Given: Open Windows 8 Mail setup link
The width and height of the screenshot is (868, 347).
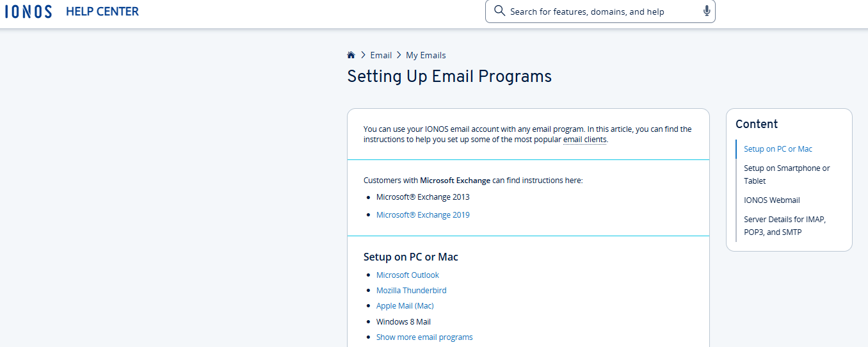Looking at the screenshot, I should pyautogui.click(x=403, y=322).
